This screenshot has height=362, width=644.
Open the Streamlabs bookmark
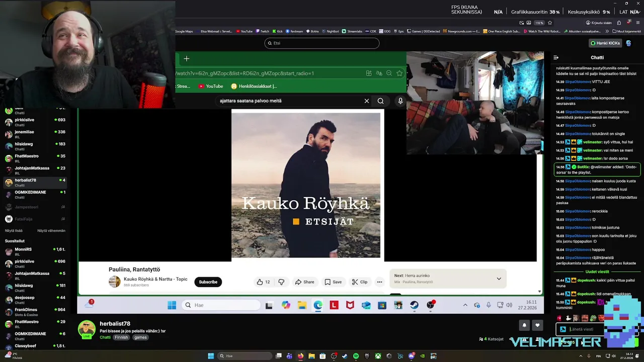point(352,31)
